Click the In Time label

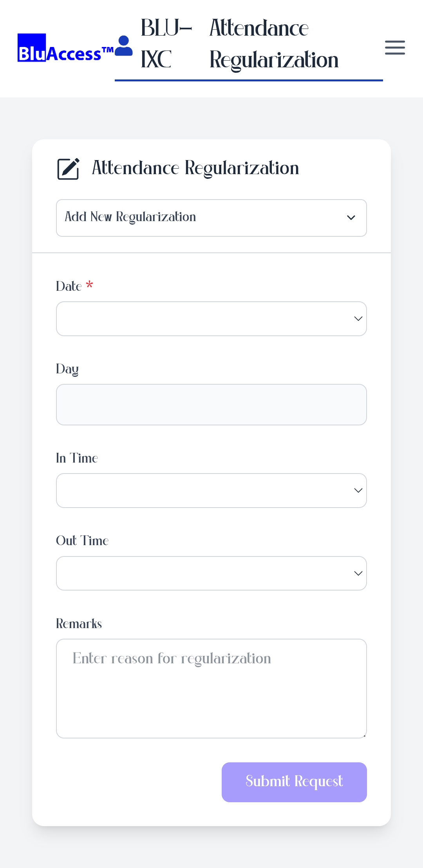77,458
